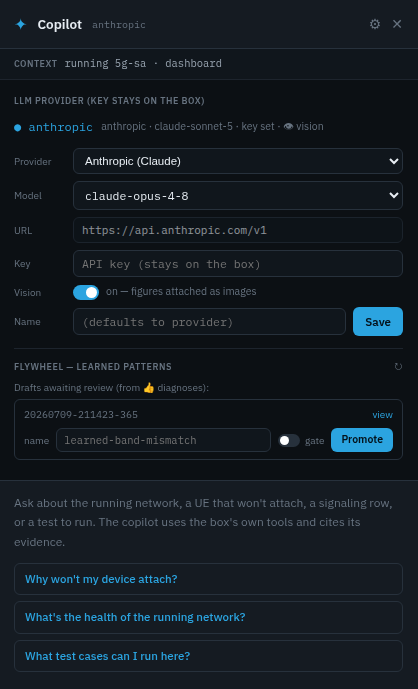This screenshot has height=689, width=418.
Task: Focus the API Key input field
Action: click(238, 264)
